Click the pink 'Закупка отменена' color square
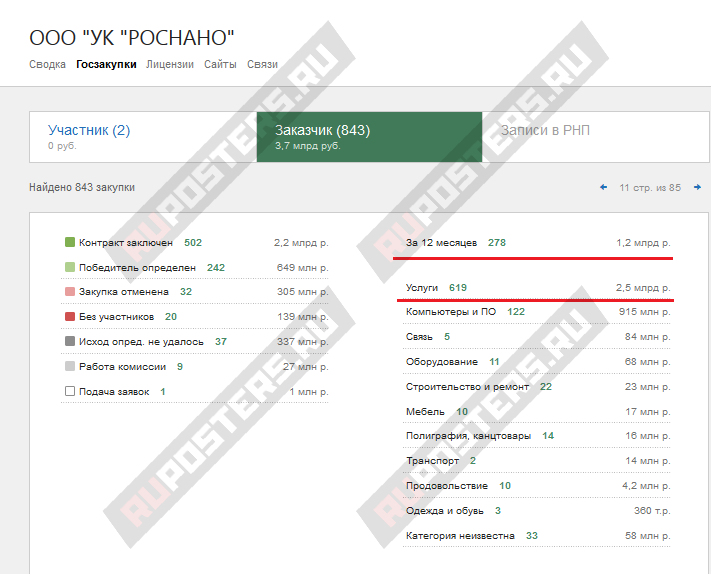Viewport: 711px width, 574px height. [x=70, y=292]
